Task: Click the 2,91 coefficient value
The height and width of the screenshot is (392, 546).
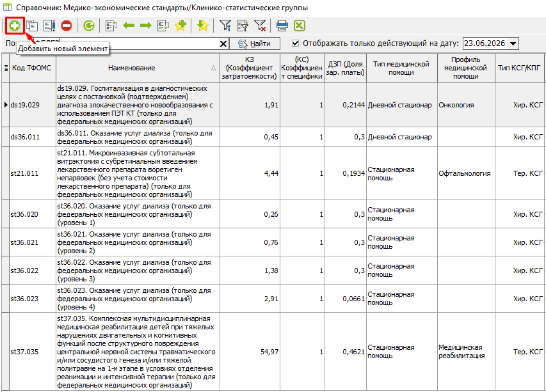Action: coord(271,299)
